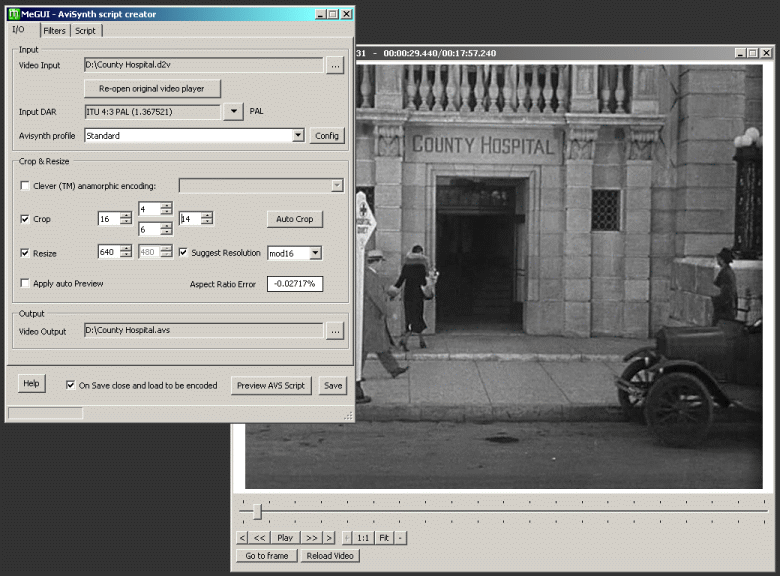
Task: Adjust right crop 14 spinner
Action: [x=207, y=218]
